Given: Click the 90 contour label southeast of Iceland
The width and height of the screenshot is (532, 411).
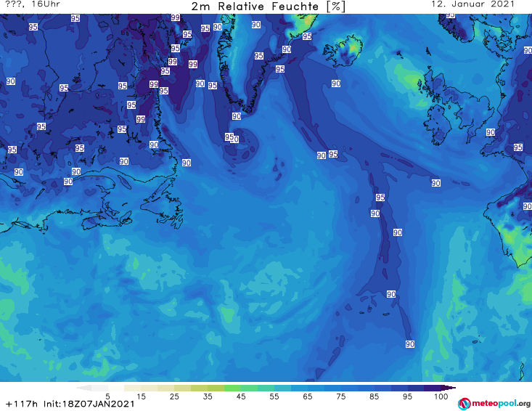Looking at the screenshot, I should click(x=336, y=84).
